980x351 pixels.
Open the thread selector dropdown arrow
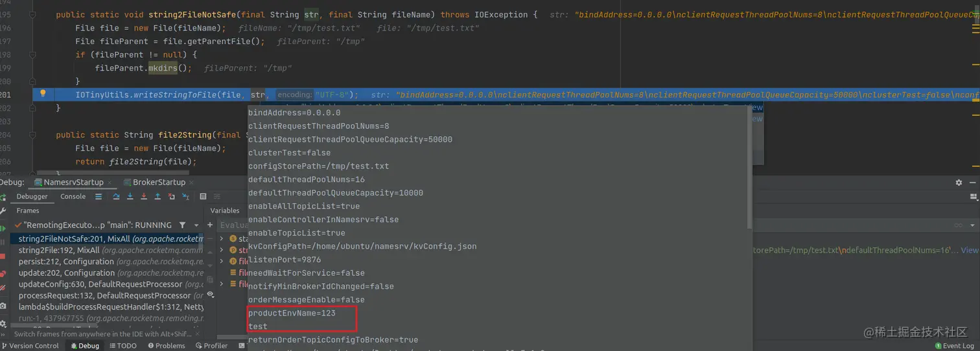(196, 225)
